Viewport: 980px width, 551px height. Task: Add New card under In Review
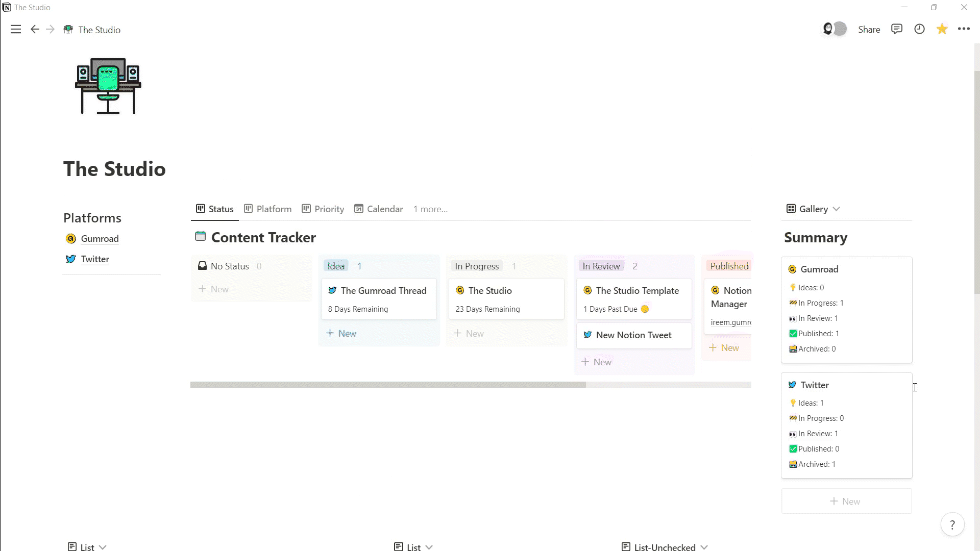click(x=597, y=362)
